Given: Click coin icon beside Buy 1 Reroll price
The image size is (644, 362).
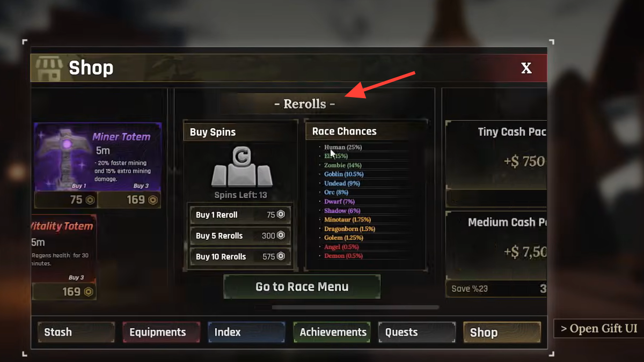Looking at the screenshot, I should [x=280, y=215].
